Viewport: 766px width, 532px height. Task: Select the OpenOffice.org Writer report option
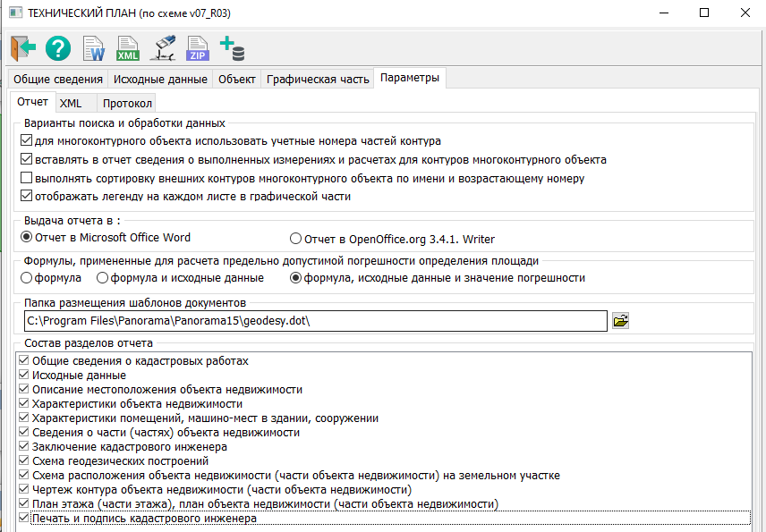[x=296, y=239]
